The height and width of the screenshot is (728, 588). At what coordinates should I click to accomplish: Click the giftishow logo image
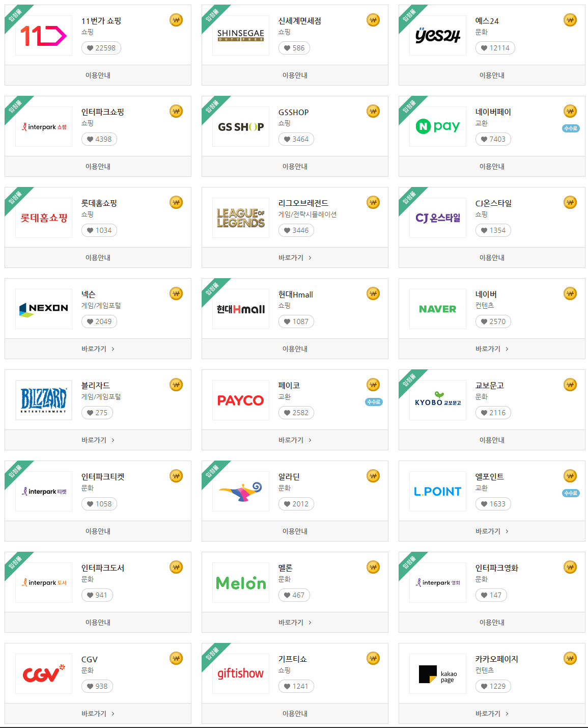pyautogui.click(x=241, y=674)
